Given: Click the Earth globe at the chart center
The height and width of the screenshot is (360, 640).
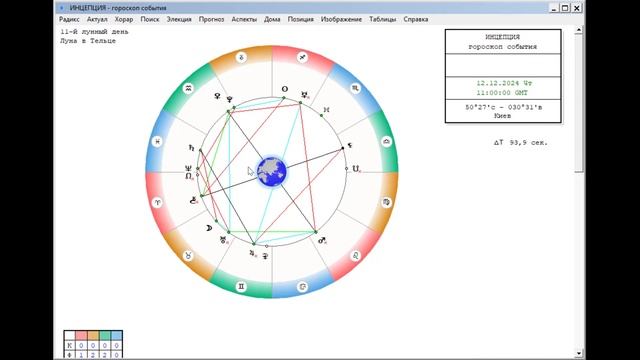Looking at the screenshot, I should click(x=272, y=172).
